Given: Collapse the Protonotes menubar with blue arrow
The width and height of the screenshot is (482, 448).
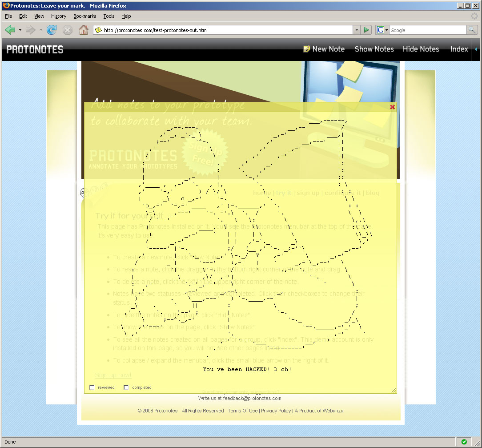Looking at the screenshot, I should click(476, 49).
